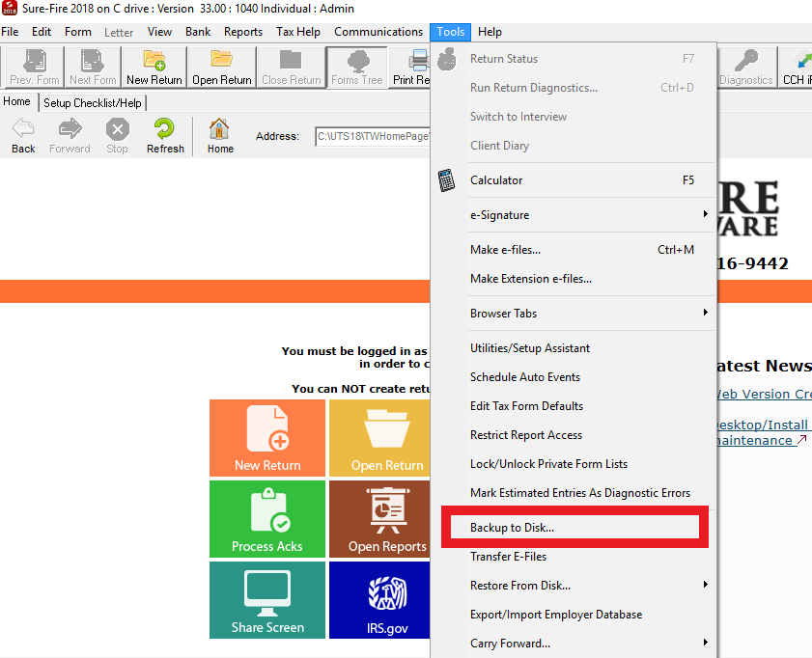Open the Communications menu
Image resolution: width=812 pixels, height=658 pixels.
378,32
